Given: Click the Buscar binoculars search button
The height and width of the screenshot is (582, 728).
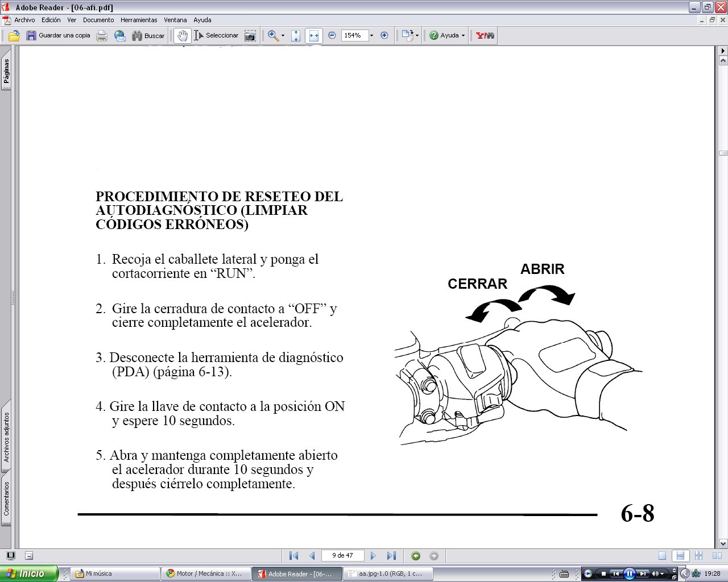Looking at the screenshot, I should click(148, 35).
